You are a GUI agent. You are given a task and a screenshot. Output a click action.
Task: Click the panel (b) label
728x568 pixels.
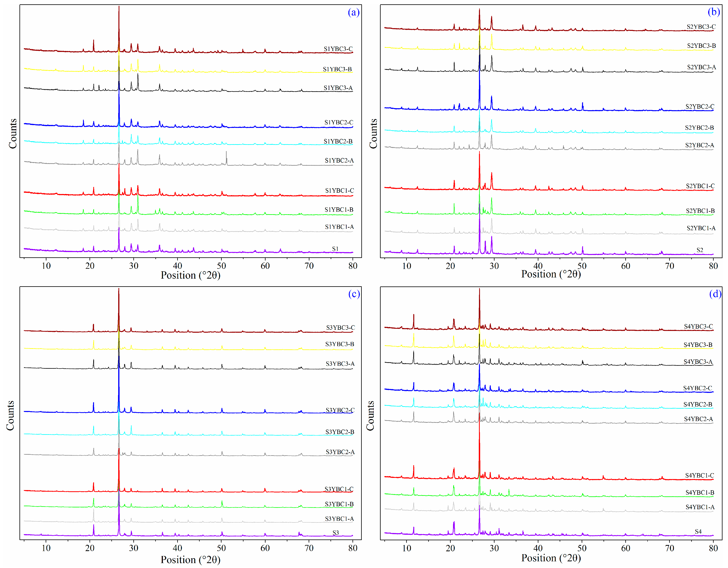coord(714,12)
